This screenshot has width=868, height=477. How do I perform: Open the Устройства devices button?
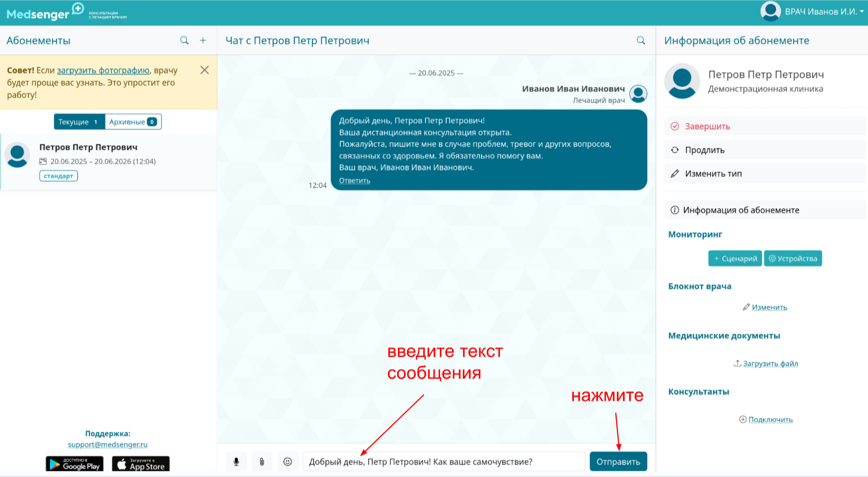coord(793,259)
